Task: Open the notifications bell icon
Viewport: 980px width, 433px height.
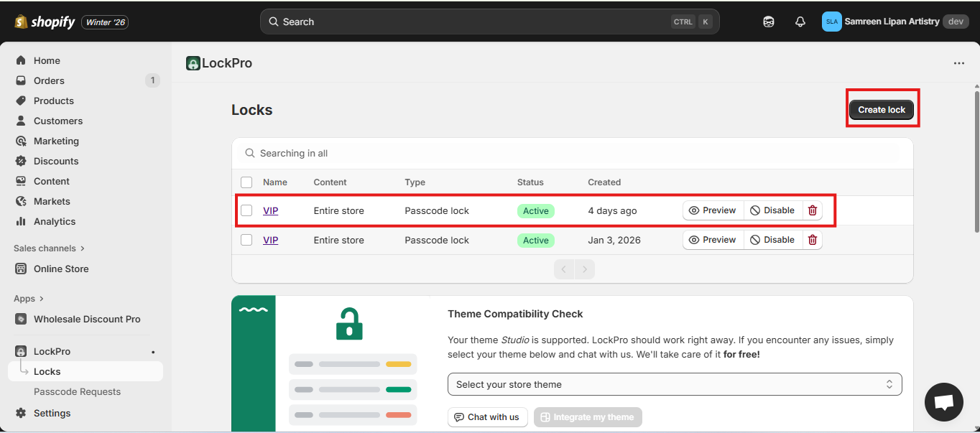Action: tap(800, 22)
